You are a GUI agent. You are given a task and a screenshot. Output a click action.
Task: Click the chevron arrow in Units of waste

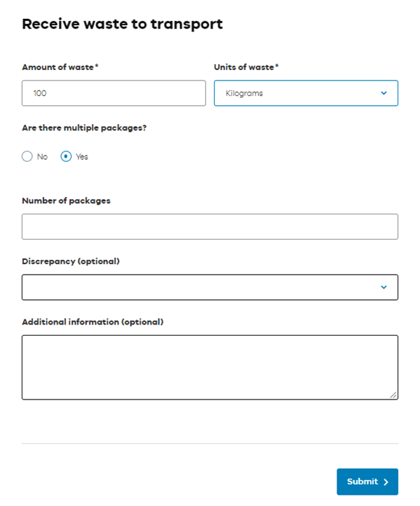pos(384,93)
